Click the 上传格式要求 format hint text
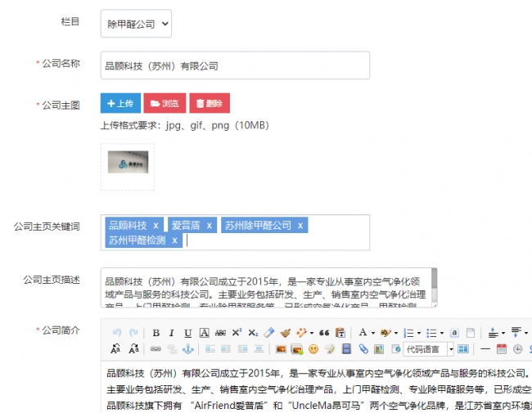532x413 pixels. (185, 125)
